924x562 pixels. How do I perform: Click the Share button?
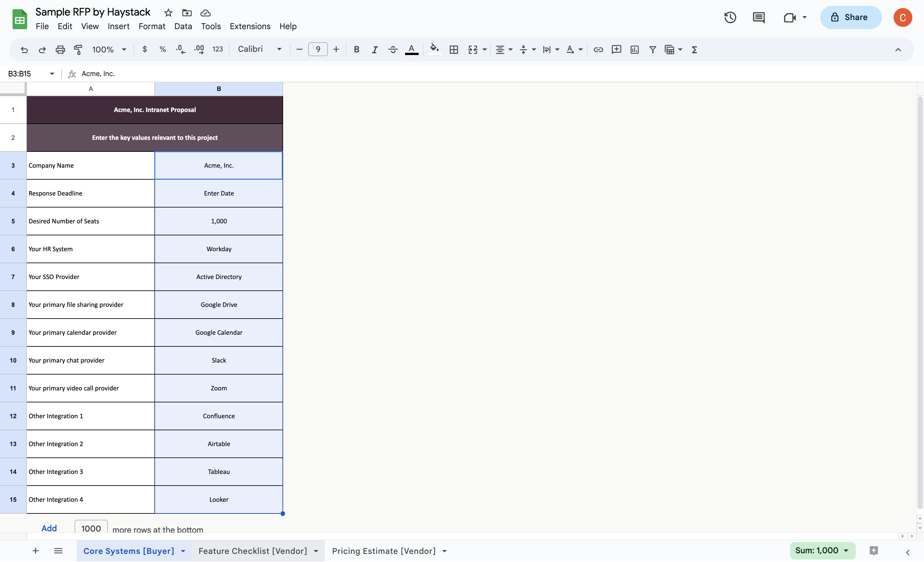pyautogui.click(x=851, y=17)
